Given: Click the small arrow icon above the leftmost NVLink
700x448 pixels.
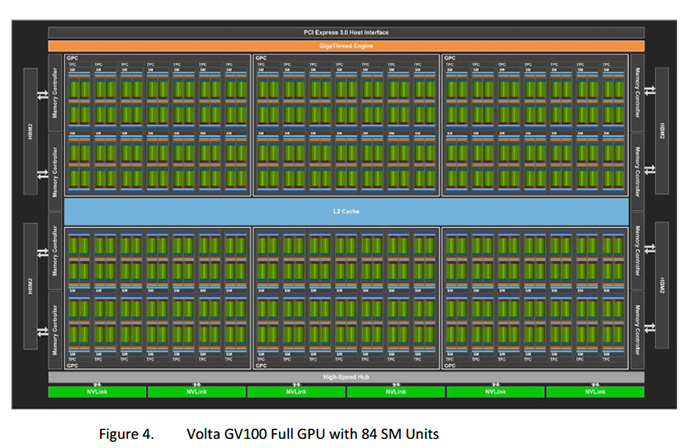Looking at the screenshot, I should 97,385.
